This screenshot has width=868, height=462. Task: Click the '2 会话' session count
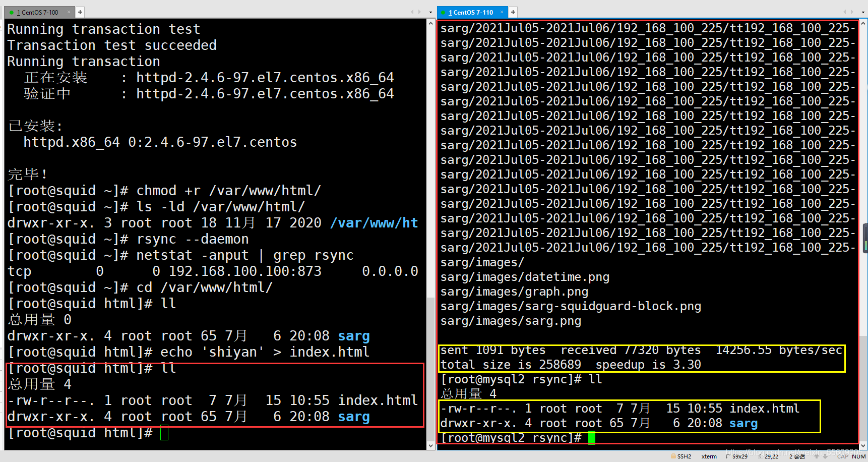[797, 456]
